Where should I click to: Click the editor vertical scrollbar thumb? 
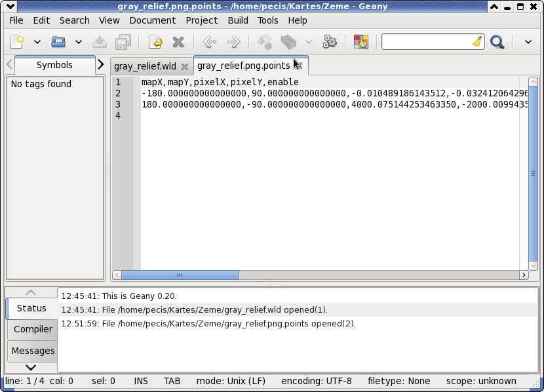pos(533,174)
